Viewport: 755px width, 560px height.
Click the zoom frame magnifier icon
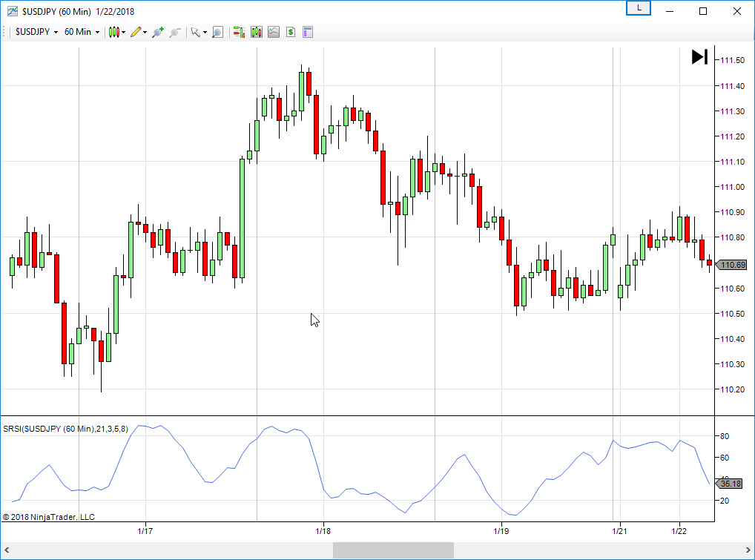click(217, 32)
